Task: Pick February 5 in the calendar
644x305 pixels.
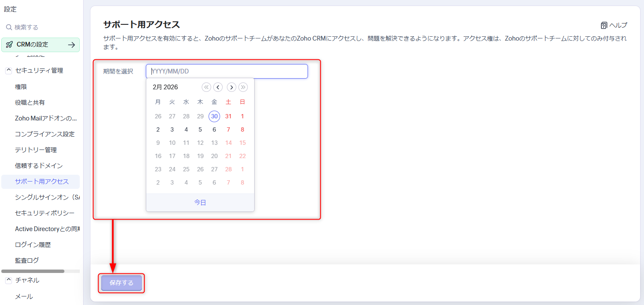Action: (x=200, y=129)
